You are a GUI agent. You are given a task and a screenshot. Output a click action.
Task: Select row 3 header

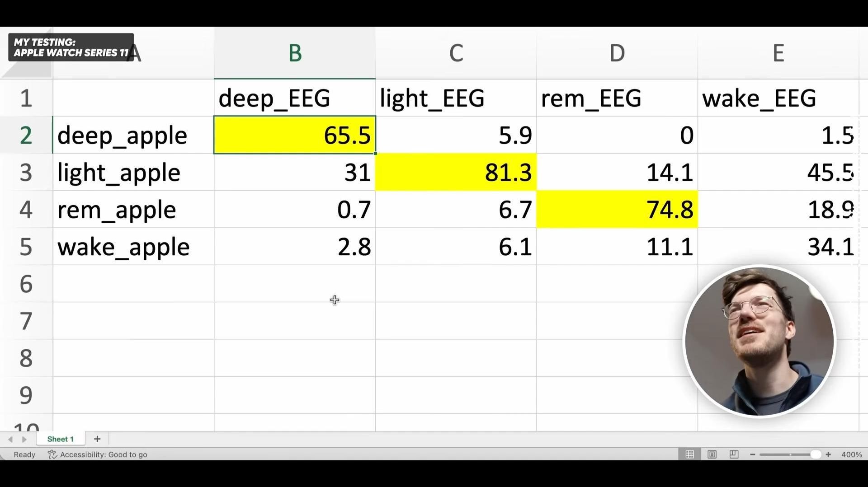pyautogui.click(x=26, y=172)
